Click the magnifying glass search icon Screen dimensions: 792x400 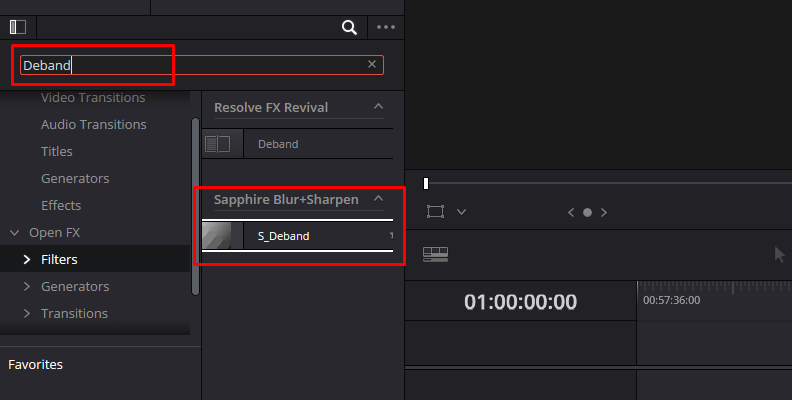tap(349, 27)
